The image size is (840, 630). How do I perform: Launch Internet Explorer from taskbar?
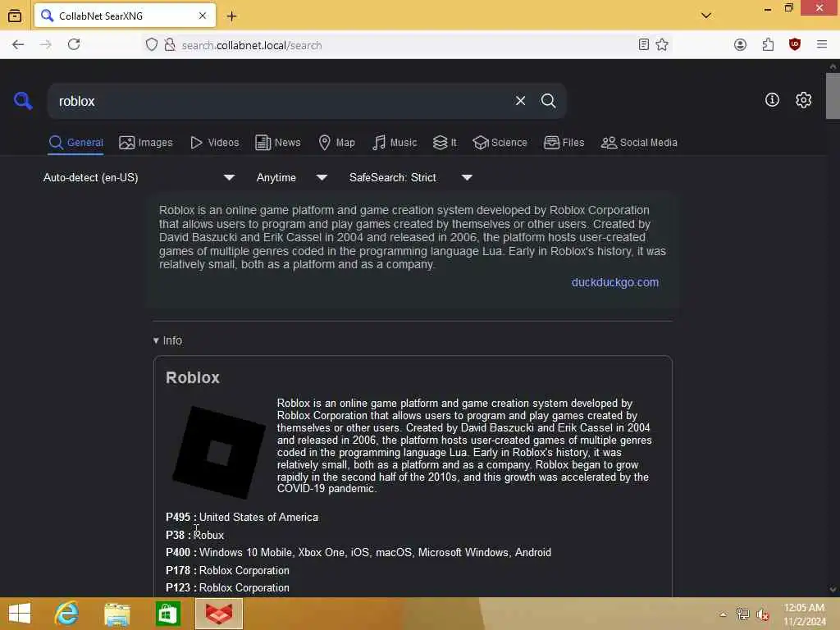67,614
